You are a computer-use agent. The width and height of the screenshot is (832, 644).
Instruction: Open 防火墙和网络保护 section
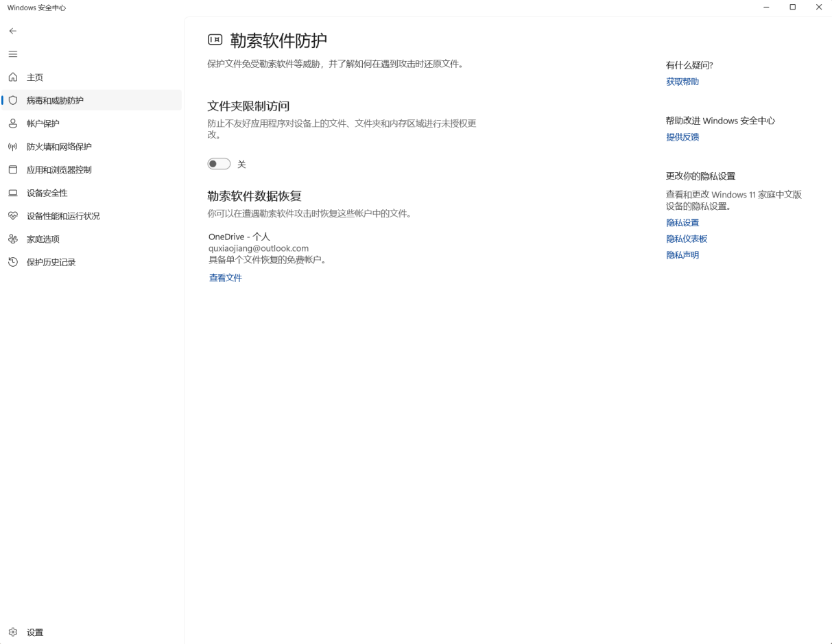pos(92,147)
